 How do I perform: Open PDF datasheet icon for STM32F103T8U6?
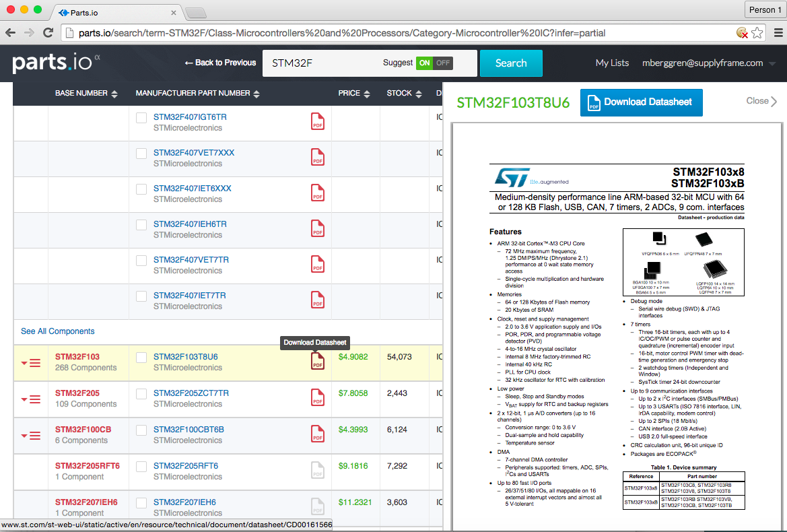(318, 361)
